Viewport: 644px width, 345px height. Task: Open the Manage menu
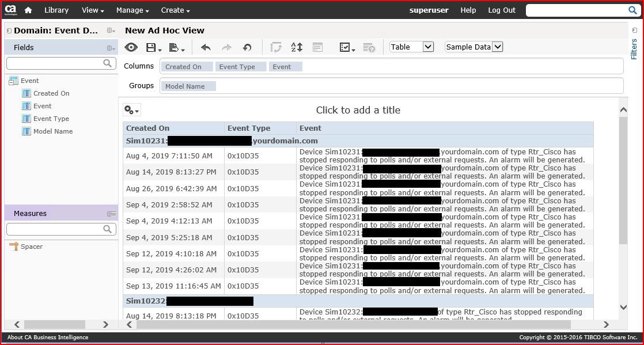point(132,10)
